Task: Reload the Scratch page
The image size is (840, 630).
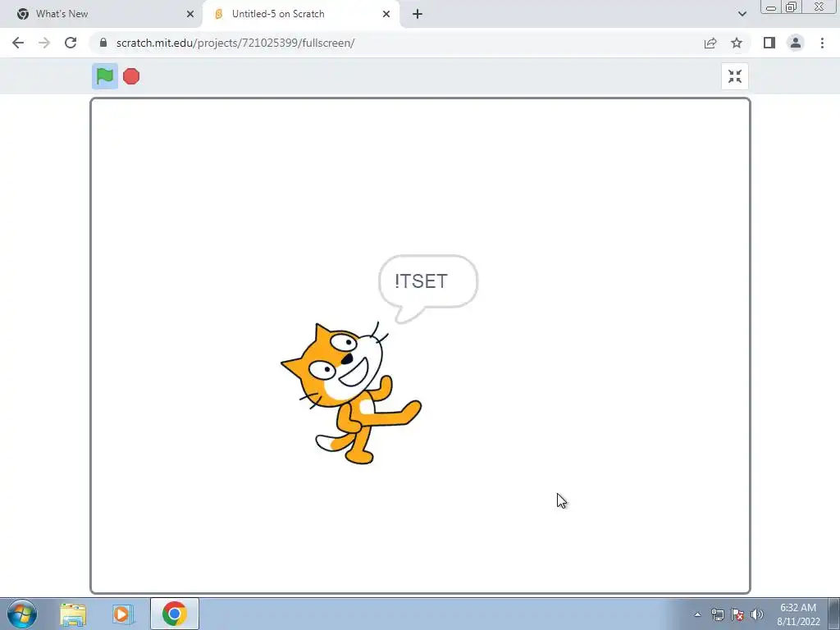Action: pos(71,43)
